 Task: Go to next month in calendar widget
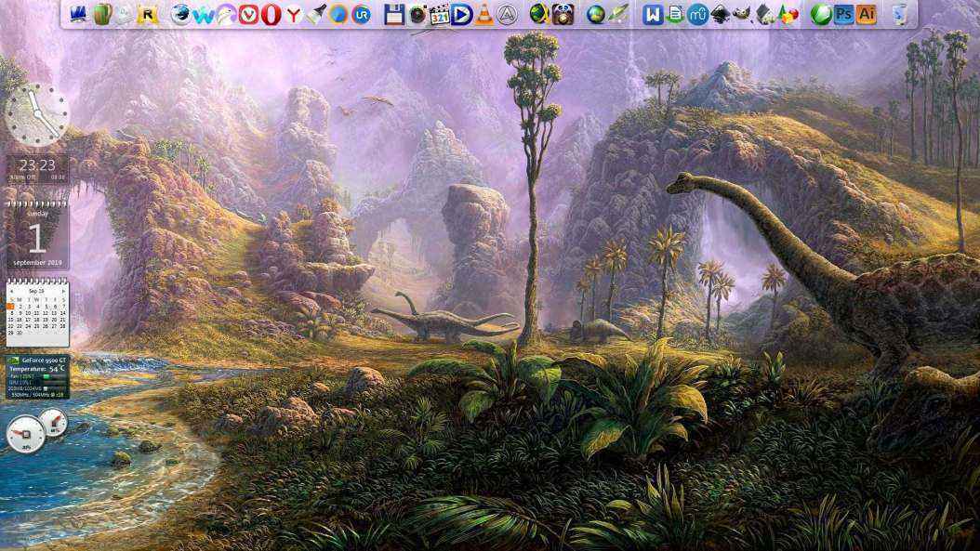click(x=63, y=291)
